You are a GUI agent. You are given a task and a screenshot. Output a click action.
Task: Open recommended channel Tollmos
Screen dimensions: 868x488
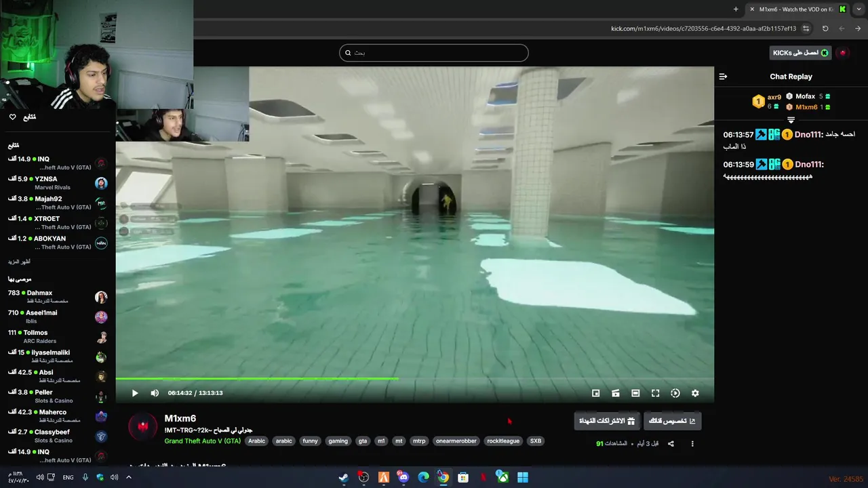58,337
